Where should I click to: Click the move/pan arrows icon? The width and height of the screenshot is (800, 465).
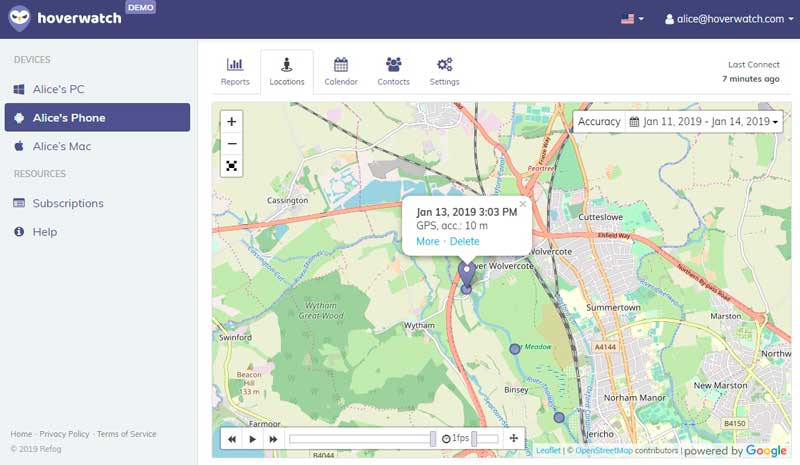(x=514, y=439)
